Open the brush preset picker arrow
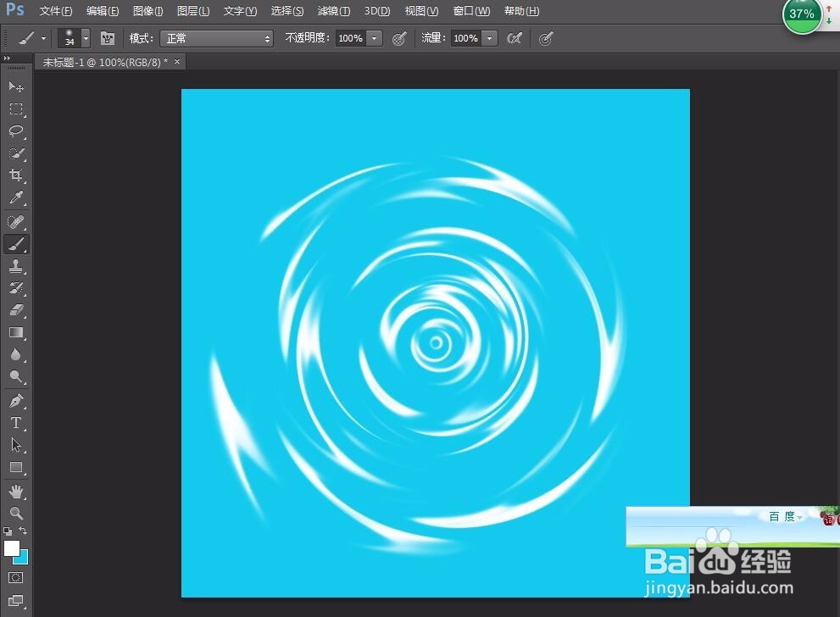 click(x=86, y=38)
